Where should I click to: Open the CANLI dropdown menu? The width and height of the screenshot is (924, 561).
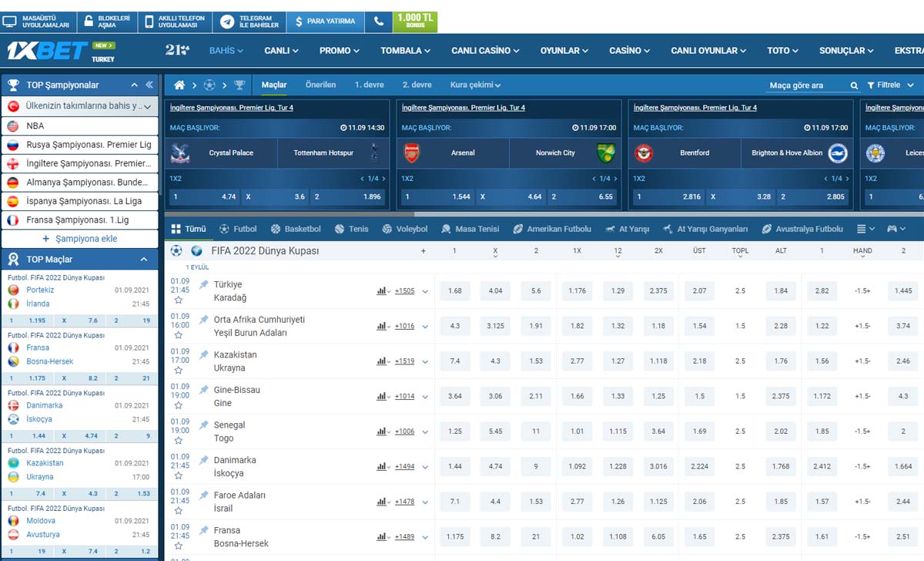click(x=281, y=51)
